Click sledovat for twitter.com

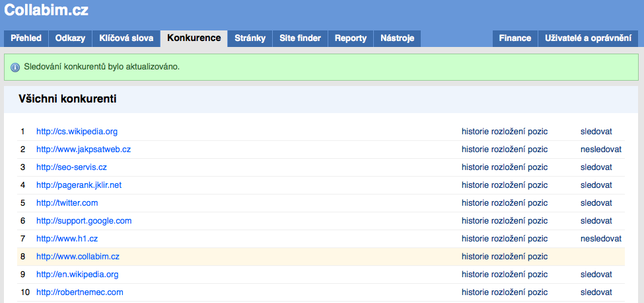click(596, 203)
